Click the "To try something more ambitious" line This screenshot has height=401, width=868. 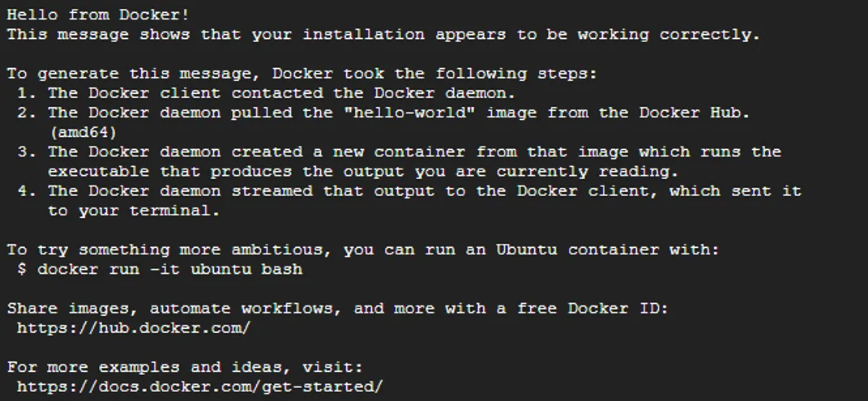coord(362,250)
